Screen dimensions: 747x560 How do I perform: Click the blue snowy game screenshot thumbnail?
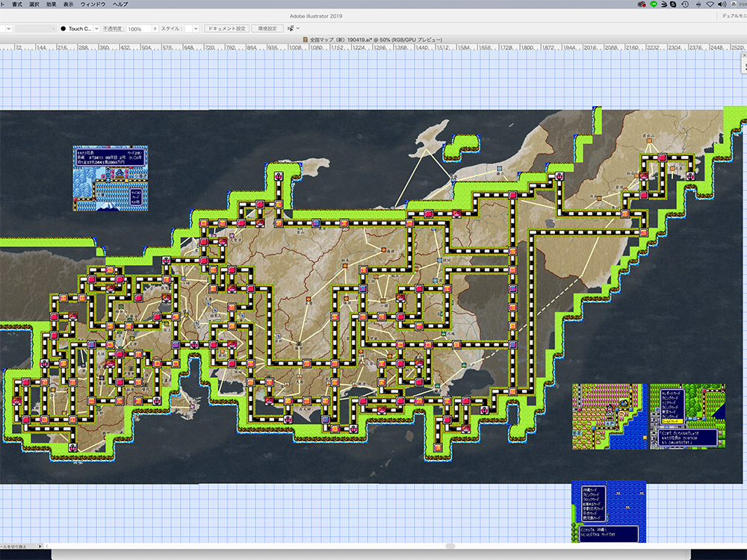click(x=111, y=178)
